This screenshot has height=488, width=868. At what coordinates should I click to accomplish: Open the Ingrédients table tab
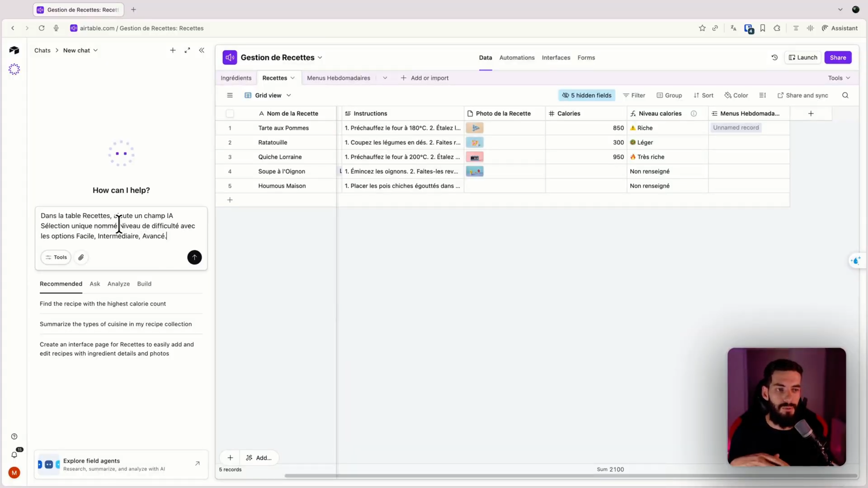click(x=236, y=78)
